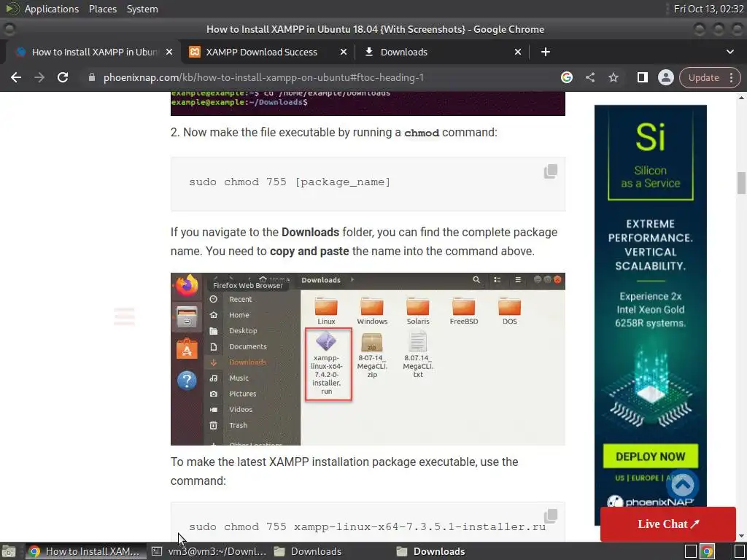Open Chrome's three-dot menu
747x560 pixels.
pyautogui.click(x=731, y=77)
